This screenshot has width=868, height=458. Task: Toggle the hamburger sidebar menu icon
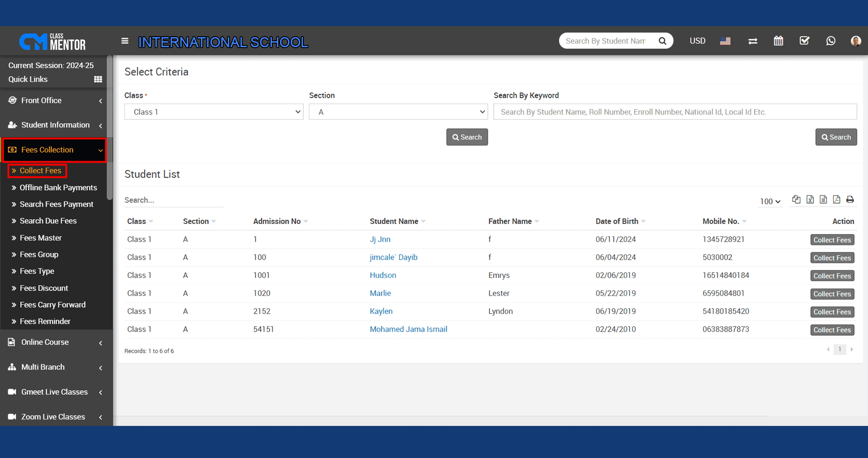pos(125,41)
